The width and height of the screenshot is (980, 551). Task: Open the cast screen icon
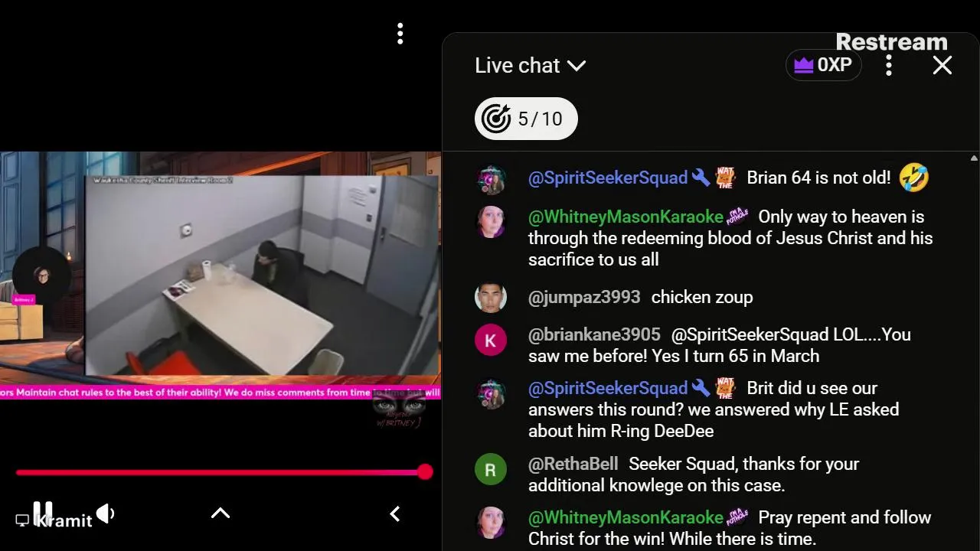(x=22, y=520)
